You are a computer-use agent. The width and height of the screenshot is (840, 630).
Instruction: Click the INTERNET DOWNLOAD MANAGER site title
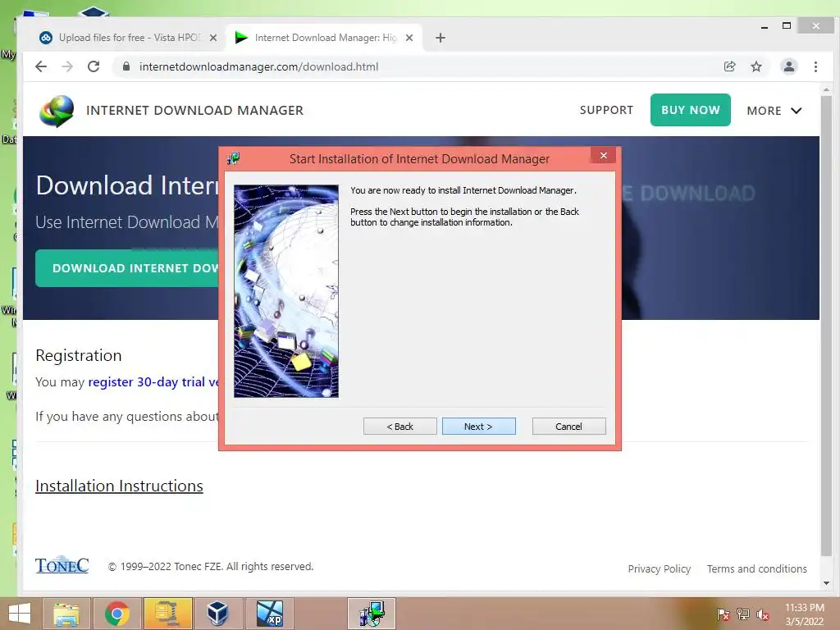pos(195,111)
